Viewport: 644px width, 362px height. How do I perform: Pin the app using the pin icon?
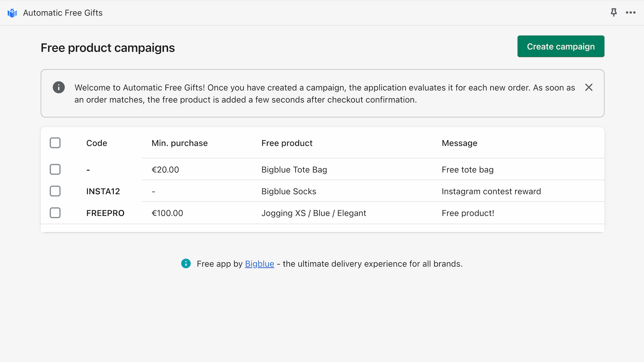(x=613, y=12)
